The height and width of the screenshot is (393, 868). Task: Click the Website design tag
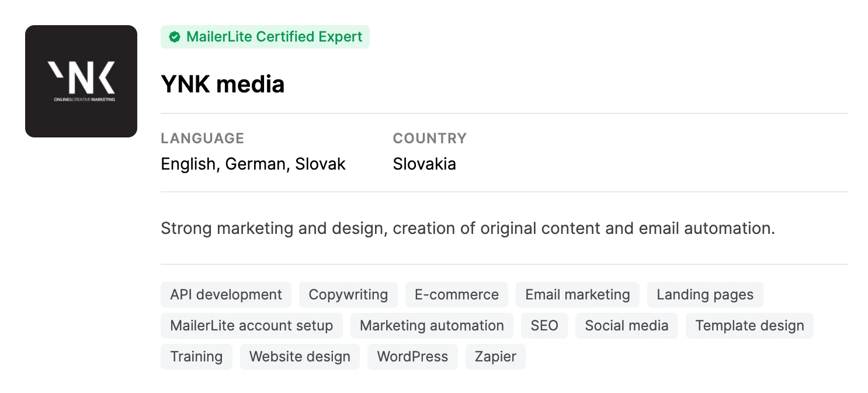coord(300,357)
